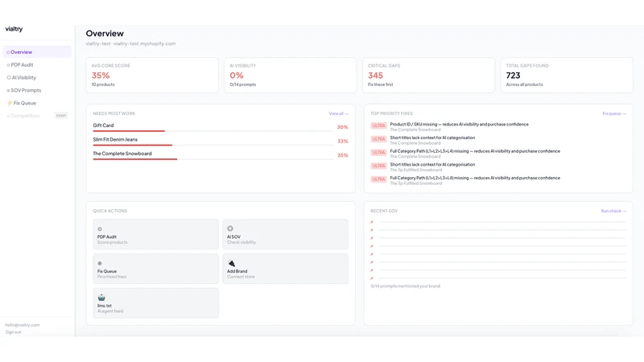Open the AI Visibility 0% card

(x=291, y=75)
